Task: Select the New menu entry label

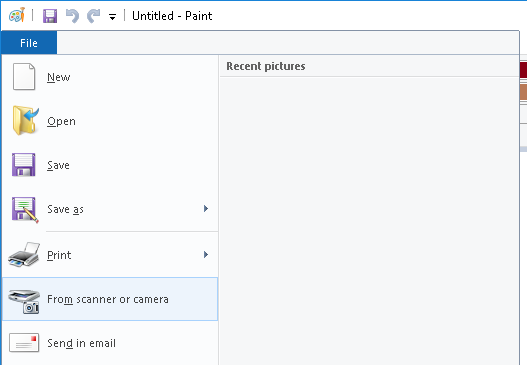Action: click(58, 77)
